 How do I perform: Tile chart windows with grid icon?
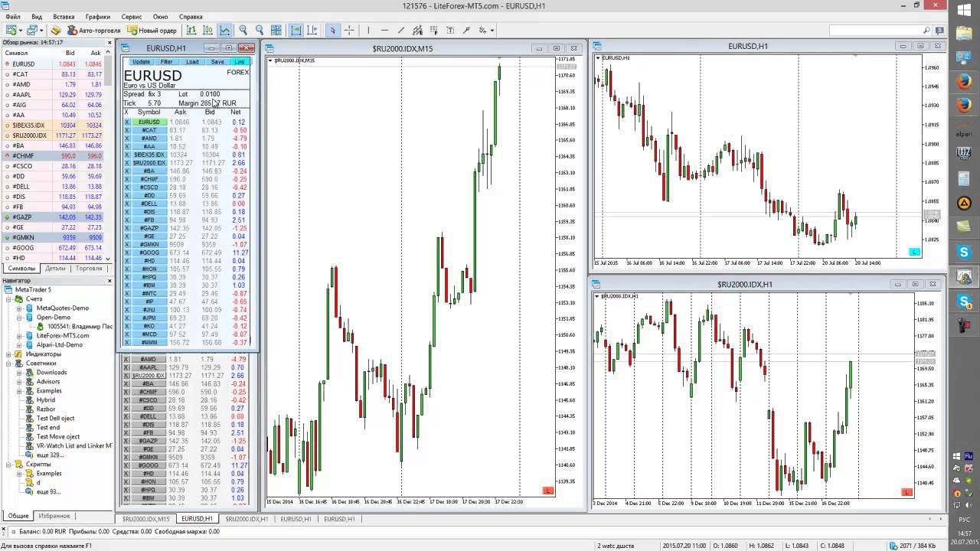pos(277,30)
